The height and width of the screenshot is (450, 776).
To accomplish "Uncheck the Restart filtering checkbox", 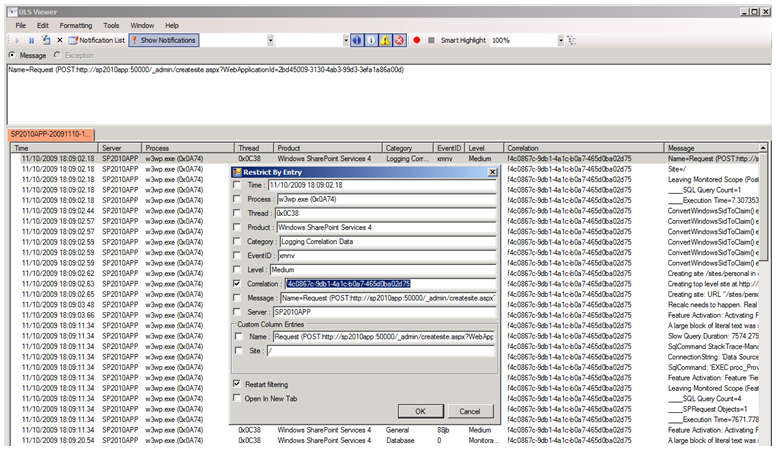I will pyautogui.click(x=237, y=383).
